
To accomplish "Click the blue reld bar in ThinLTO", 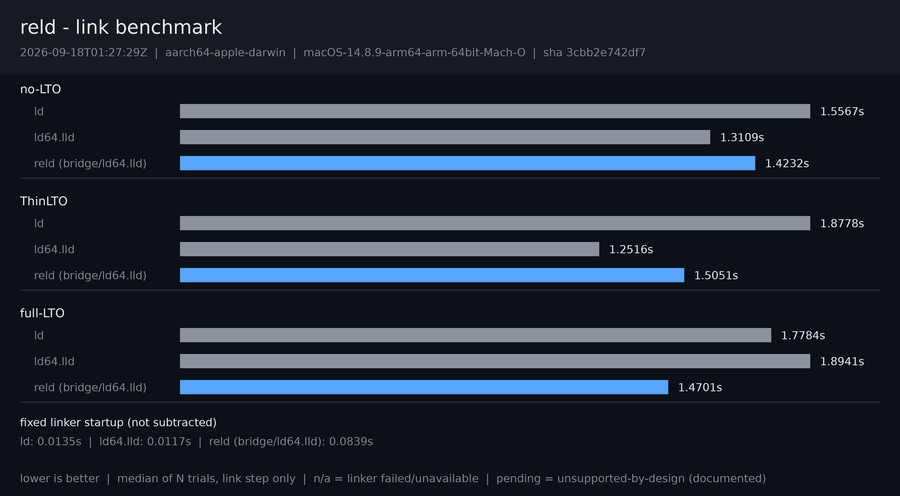I will pos(432,275).
